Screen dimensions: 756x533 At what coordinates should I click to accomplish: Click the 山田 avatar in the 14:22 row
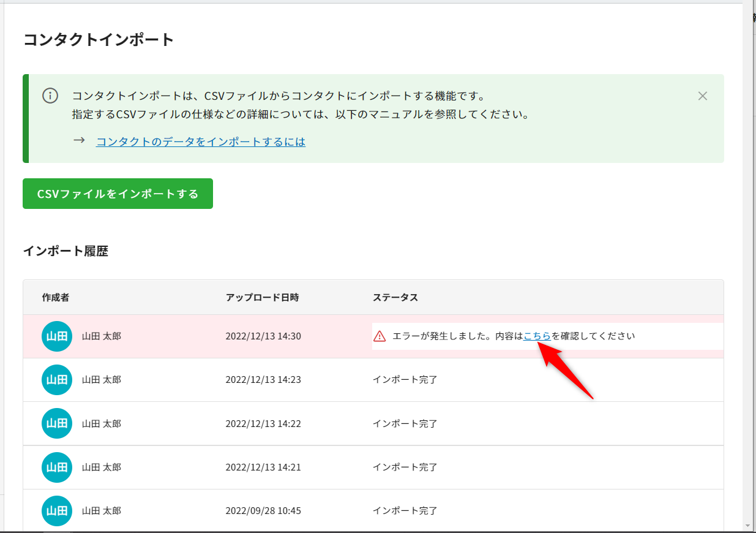pyautogui.click(x=57, y=423)
